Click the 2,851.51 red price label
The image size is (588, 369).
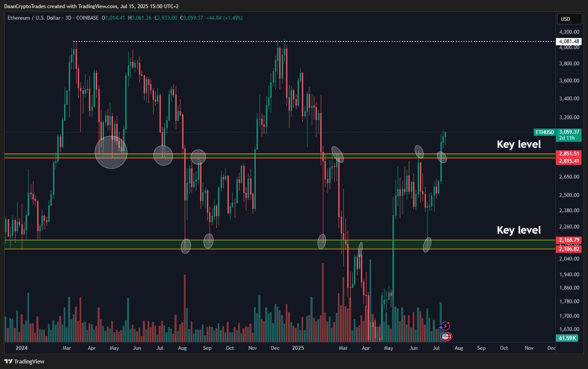(x=569, y=154)
